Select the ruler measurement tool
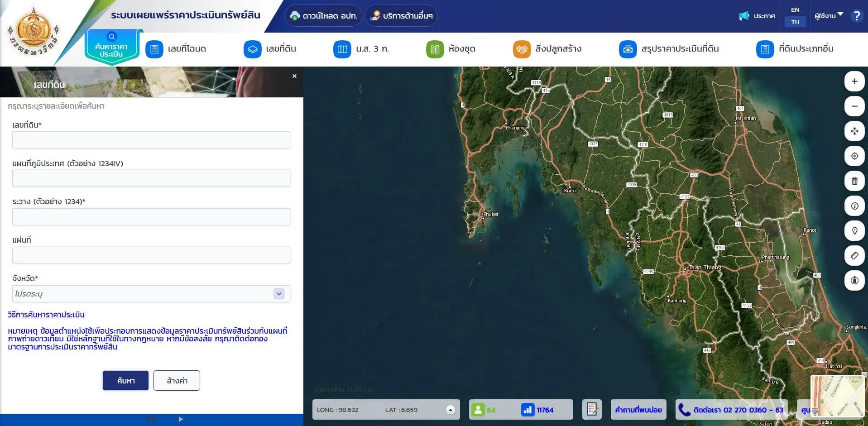Viewport: 868px width, 426px height. tap(854, 256)
